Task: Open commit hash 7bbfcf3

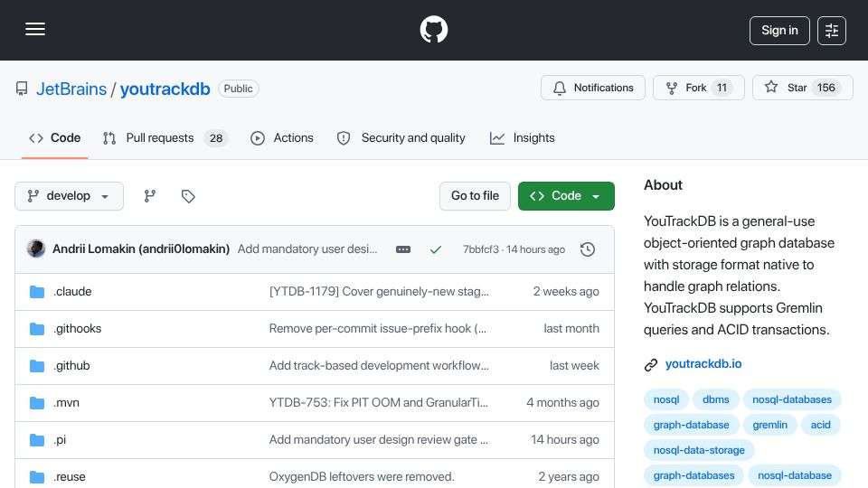Action: pos(480,249)
